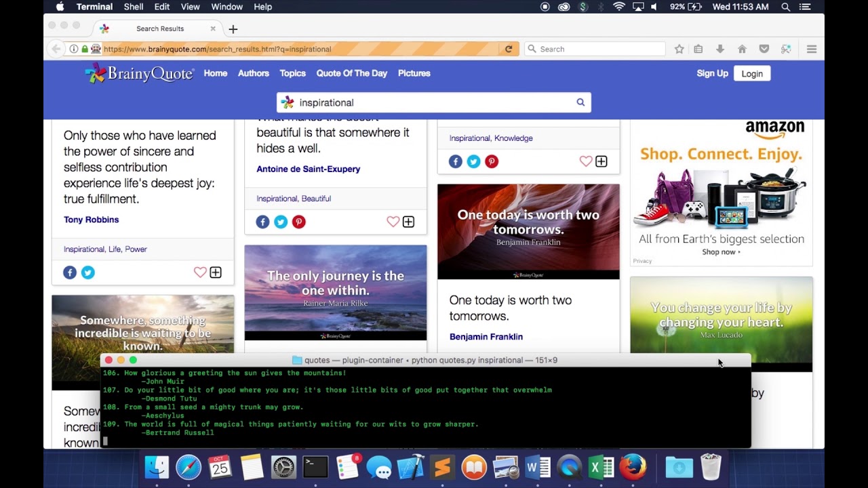The height and width of the screenshot is (488, 868).
Task: Open the Pocket icon in Firefox toolbar
Action: click(x=764, y=49)
